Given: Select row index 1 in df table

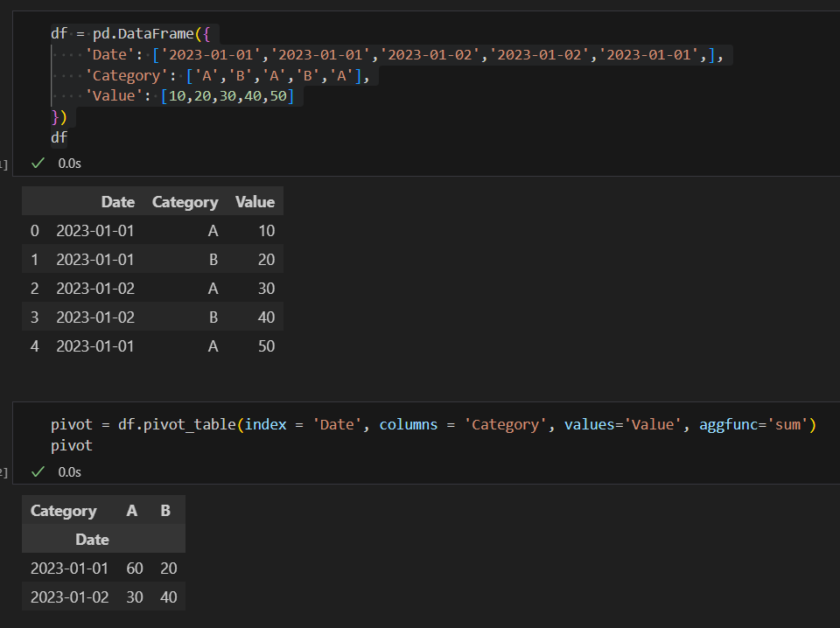Looking at the screenshot, I should tap(35, 260).
